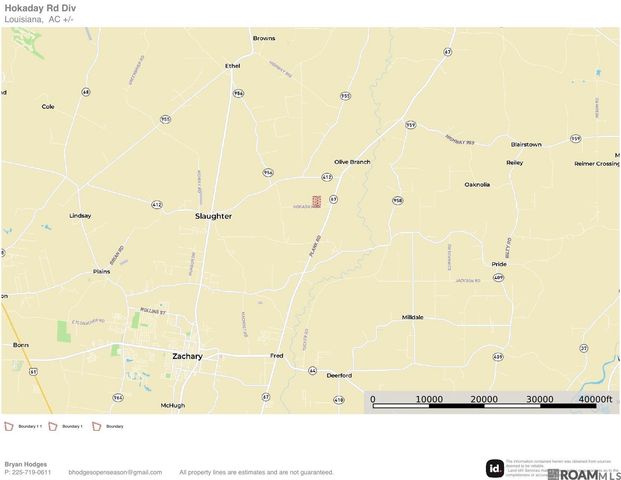Screen dimensions: 621x480
Task: Click the 955 shield west of Ethel
Action: pyautogui.click(x=166, y=119)
